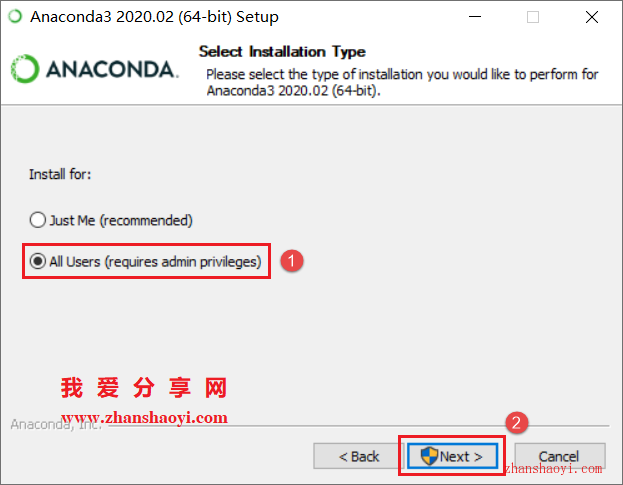Proceed with the Next > button

pyautogui.click(x=452, y=456)
